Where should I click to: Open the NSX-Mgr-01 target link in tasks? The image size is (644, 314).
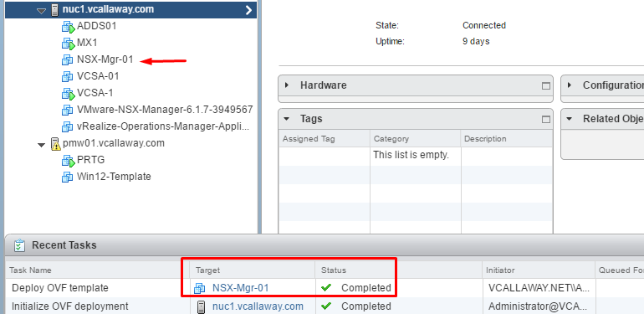[x=240, y=288]
